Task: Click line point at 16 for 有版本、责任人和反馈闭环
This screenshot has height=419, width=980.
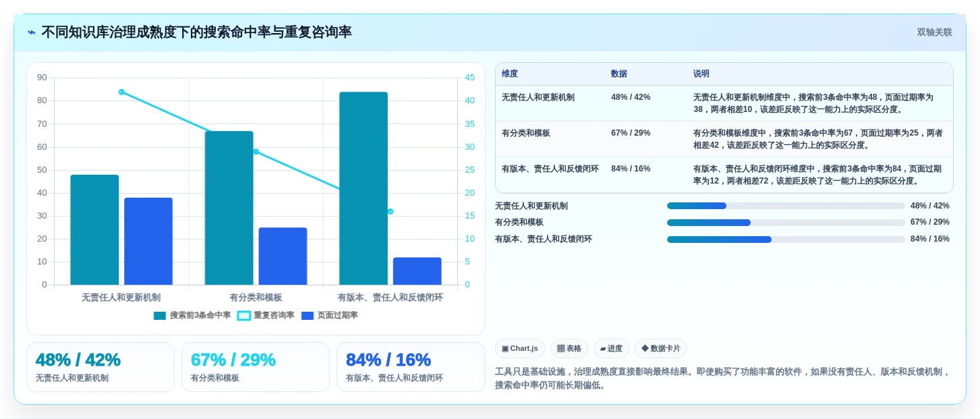Action: click(x=390, y=211)
